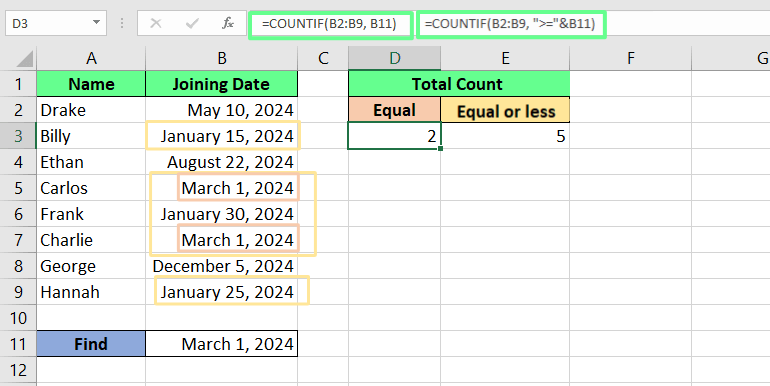770x386 pixels.
Task: Select row 9 header
Action: [x=18, y=292]
